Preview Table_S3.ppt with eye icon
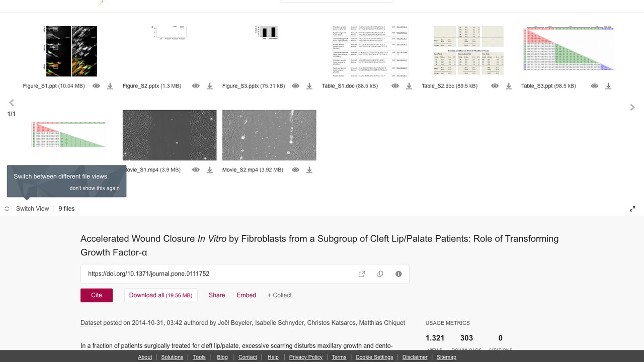This screenshot has height=362, width=644. 595,86
